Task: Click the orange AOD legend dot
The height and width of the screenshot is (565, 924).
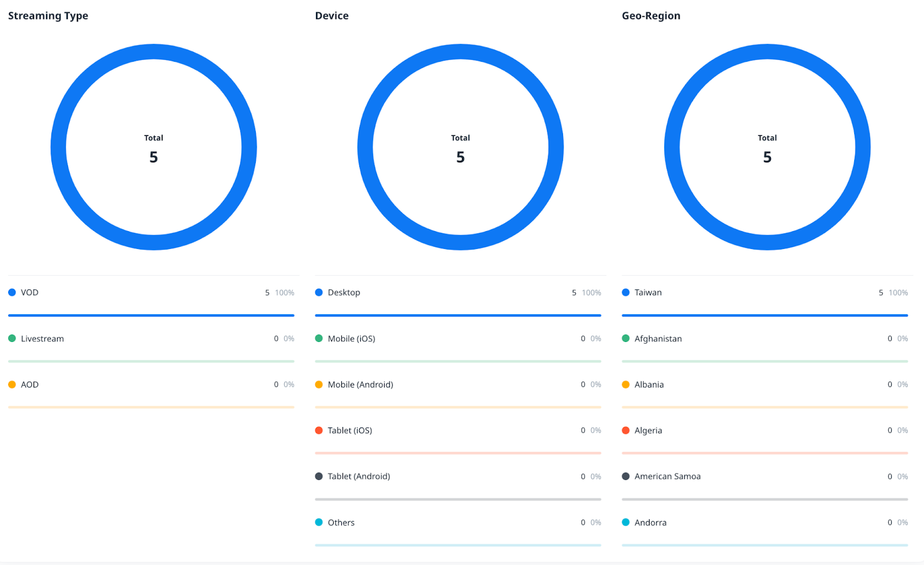Action: point(12,385)
